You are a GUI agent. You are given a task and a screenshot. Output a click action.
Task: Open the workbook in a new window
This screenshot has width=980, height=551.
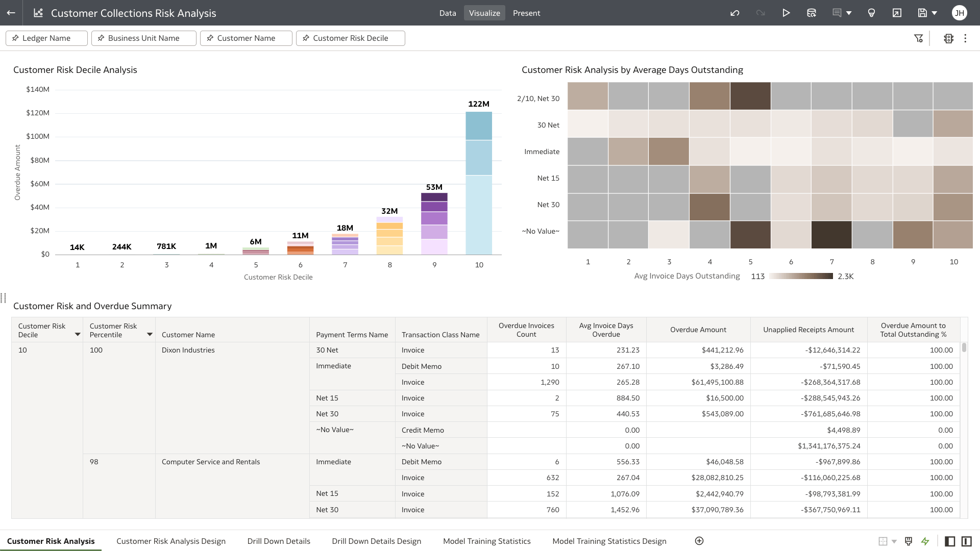point(897,13)
